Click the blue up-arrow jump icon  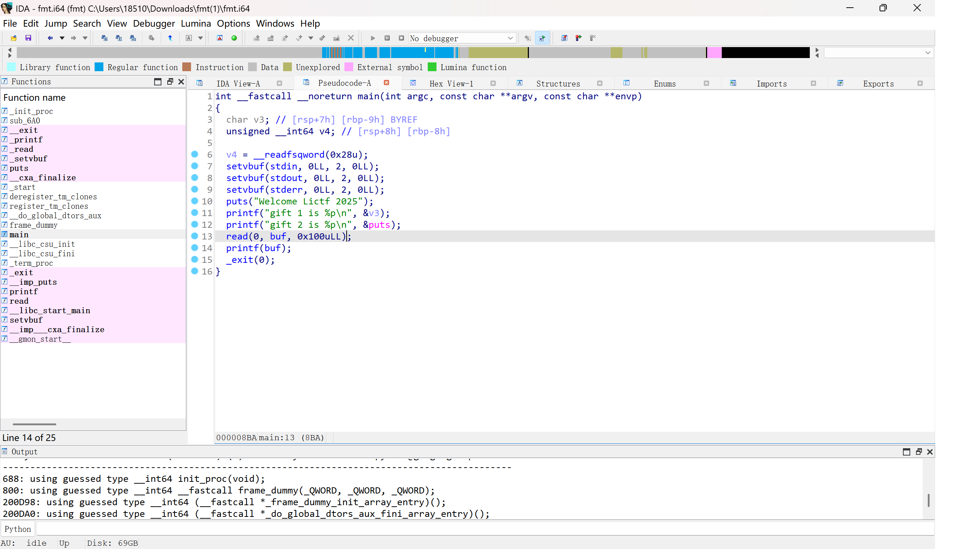[x=170, y=38]
